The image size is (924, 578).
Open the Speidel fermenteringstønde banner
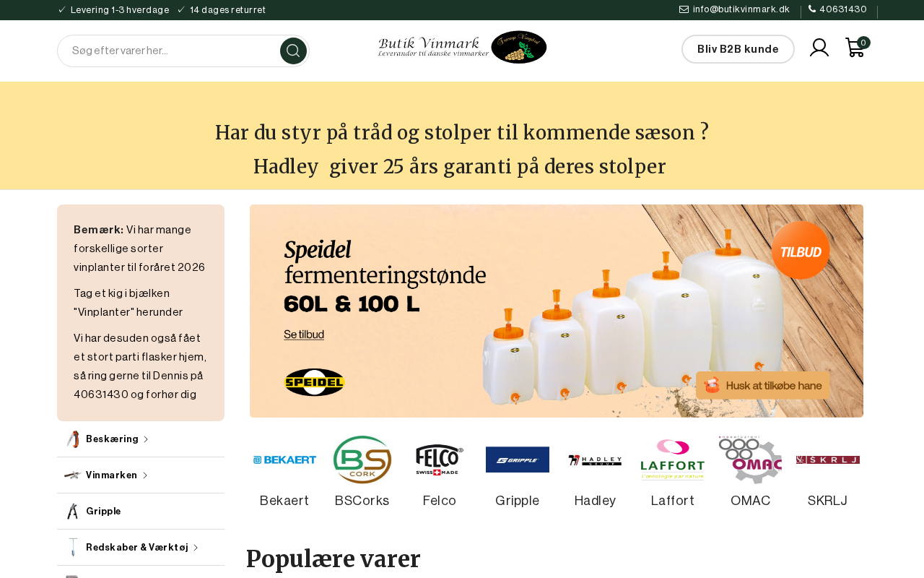click(557, 311)
